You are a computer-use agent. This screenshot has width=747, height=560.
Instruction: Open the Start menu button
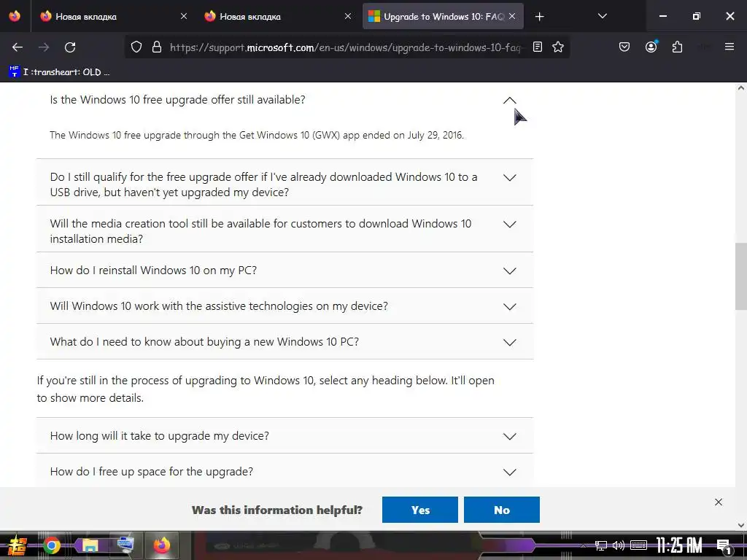[x=18, y=545]
